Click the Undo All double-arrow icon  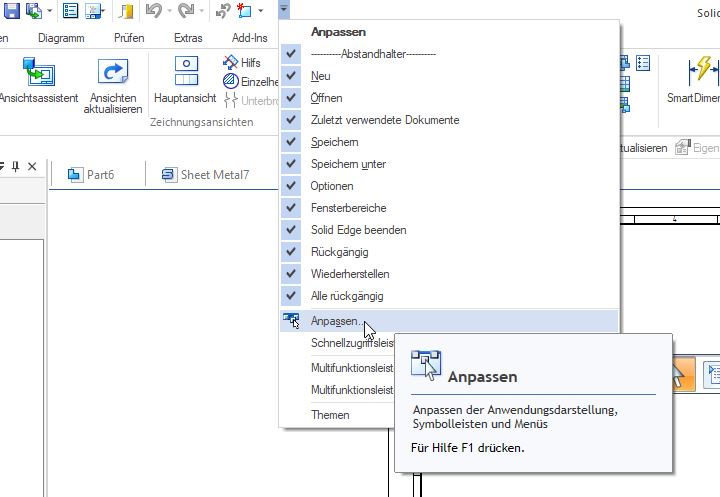coord(223,11)
